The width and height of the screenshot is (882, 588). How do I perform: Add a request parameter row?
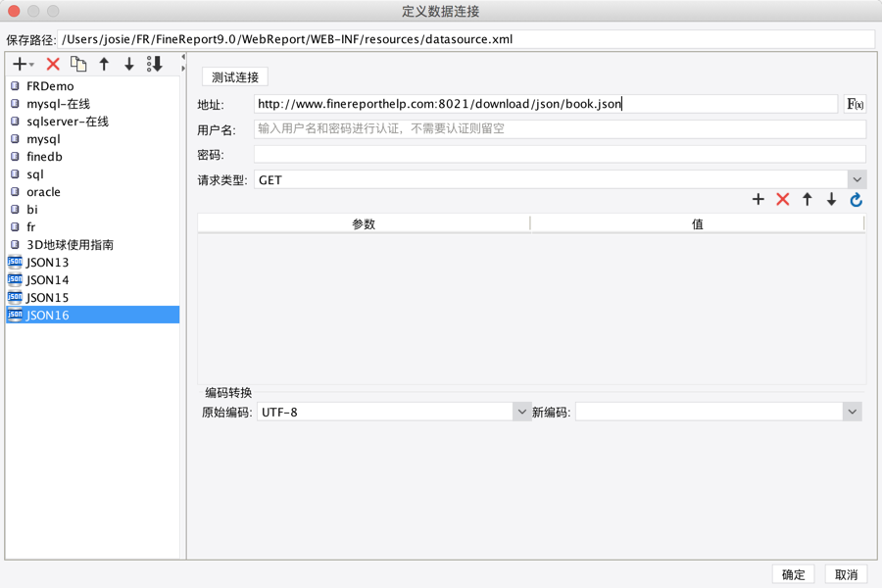point(759,199)
